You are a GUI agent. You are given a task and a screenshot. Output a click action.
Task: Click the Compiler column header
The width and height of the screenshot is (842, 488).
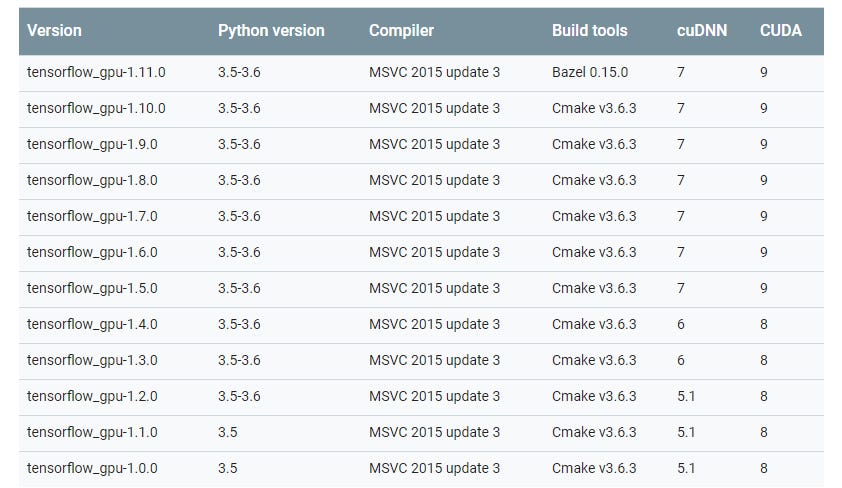tap(401, 31)
